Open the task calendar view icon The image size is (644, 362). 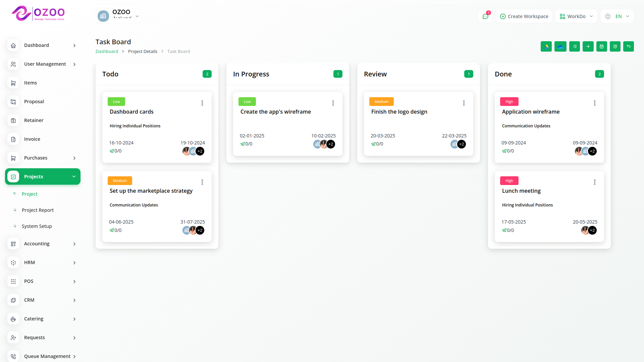pos(601,47)
